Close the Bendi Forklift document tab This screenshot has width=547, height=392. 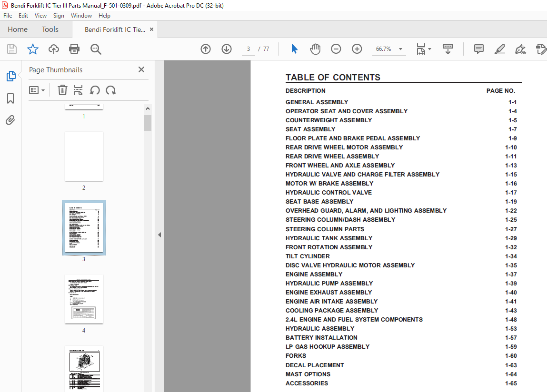[x=152, y=29]
